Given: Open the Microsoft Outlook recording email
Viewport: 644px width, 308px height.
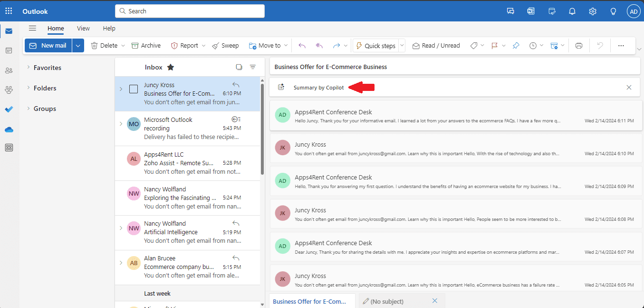Looking at the screenshot, I should point(187,129).
